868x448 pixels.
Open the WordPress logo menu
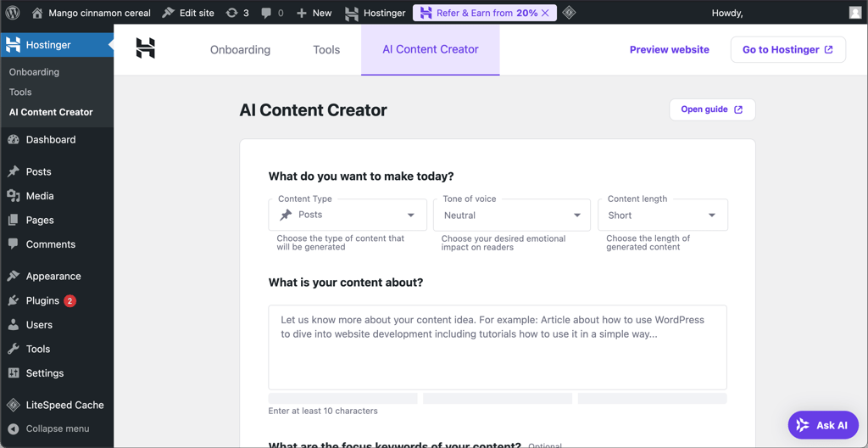pos(13,13)
